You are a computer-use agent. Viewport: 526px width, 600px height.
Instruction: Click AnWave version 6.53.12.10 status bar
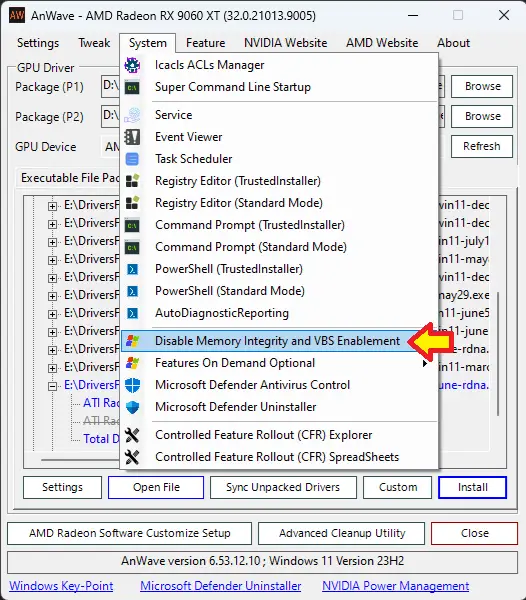(x=262, y=561)
